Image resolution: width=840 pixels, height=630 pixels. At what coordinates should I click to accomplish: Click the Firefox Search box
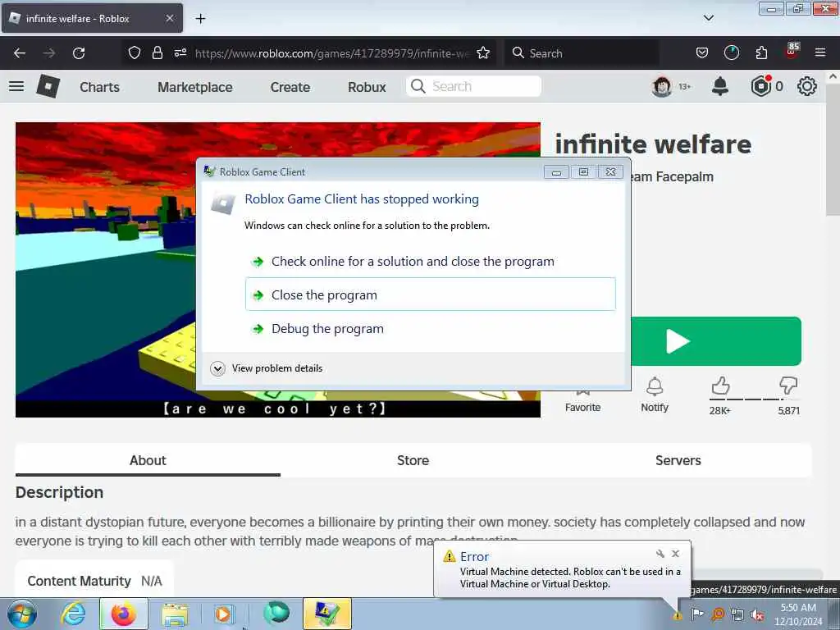[x=582, y=53]
